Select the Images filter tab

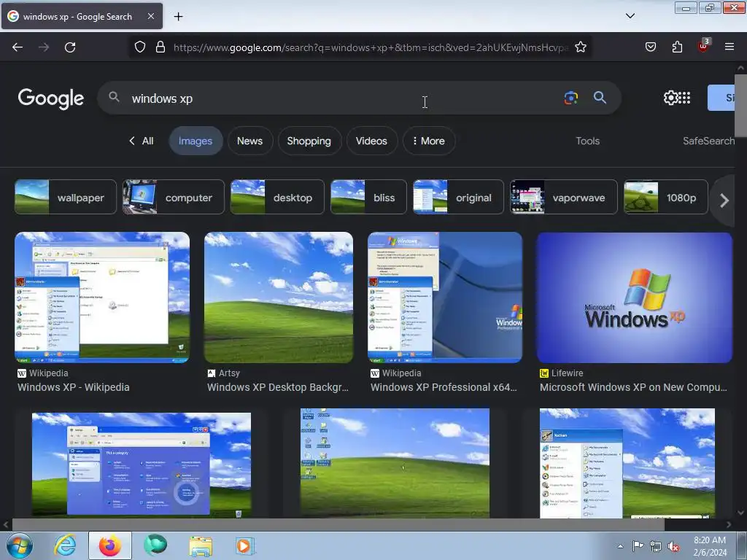pyautogui.click(x=196, y=141)
